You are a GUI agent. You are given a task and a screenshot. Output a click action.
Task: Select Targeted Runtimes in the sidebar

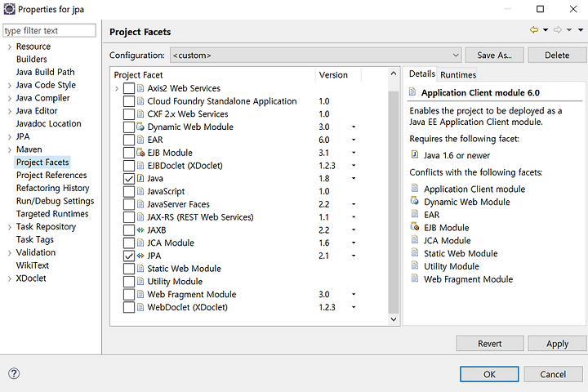52,214
